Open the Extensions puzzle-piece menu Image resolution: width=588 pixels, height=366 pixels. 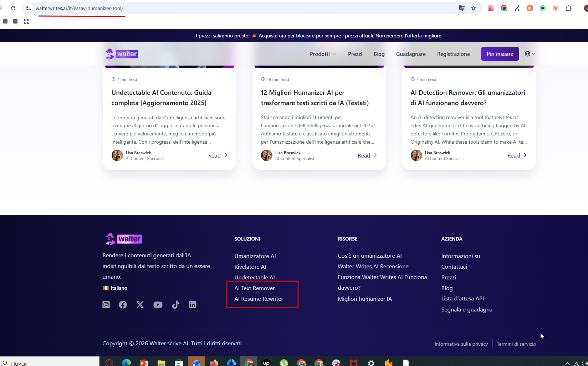pyautogui.click(x=569, y=8)
